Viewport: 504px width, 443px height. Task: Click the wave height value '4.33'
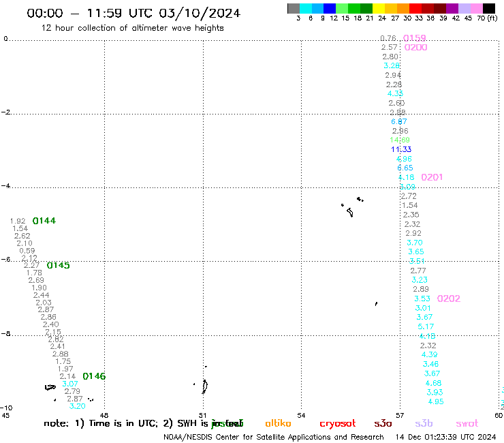[395, 93]
